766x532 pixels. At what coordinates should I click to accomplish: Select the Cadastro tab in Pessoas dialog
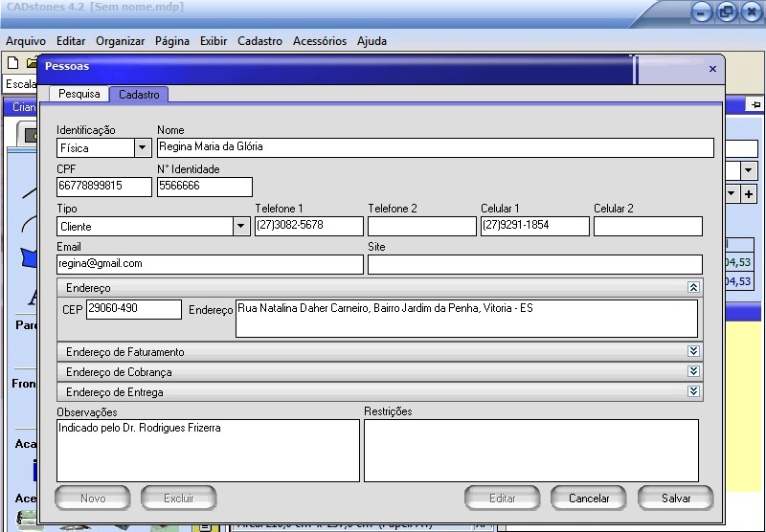tap(139, 94)
